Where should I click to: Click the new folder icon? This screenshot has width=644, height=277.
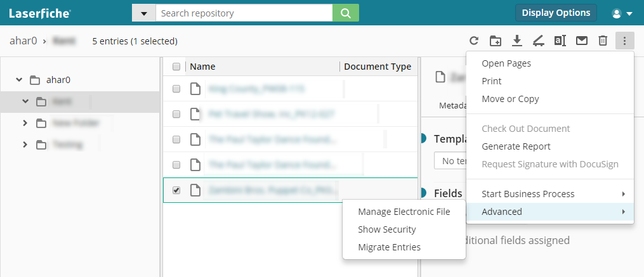coord(496,41)
